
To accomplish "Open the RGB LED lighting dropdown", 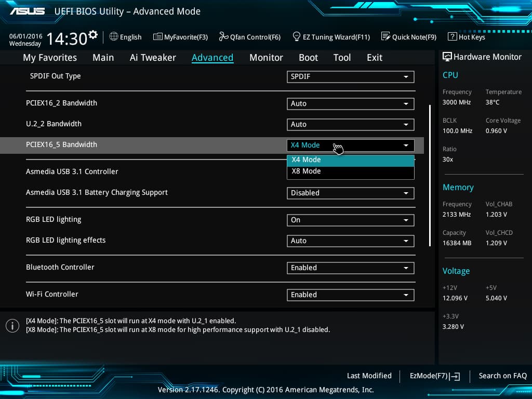I will pos(351,220).
